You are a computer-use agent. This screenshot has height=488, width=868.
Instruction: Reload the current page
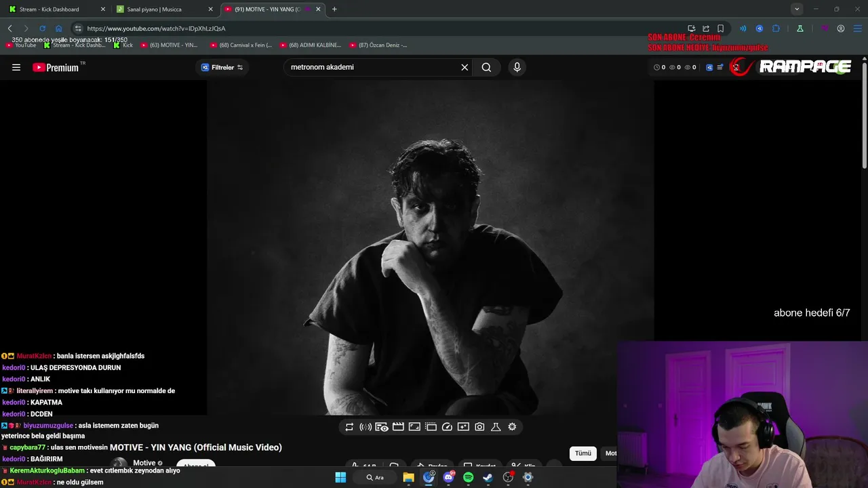pos(42,28)
